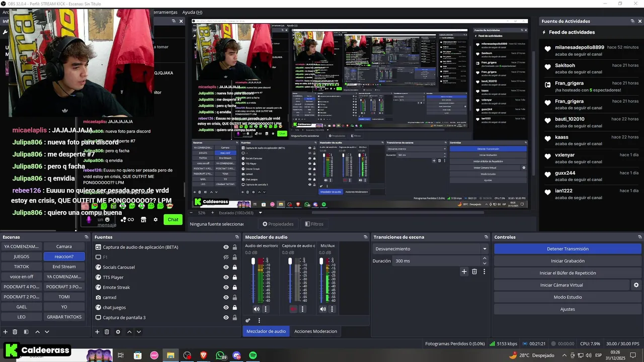Unlock the chat juegos source
This screenshot has width=644, height=362.
[234, 307]
